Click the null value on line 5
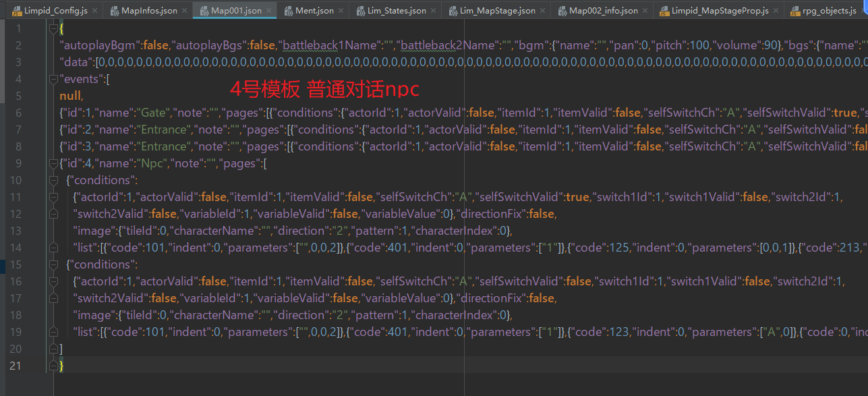868x396 pixels. (x=69, y=96)
